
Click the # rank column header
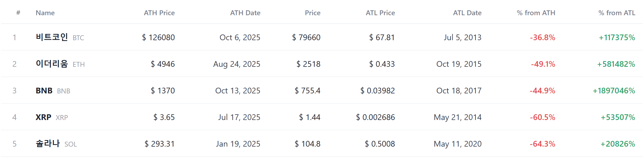click(18, 12)
